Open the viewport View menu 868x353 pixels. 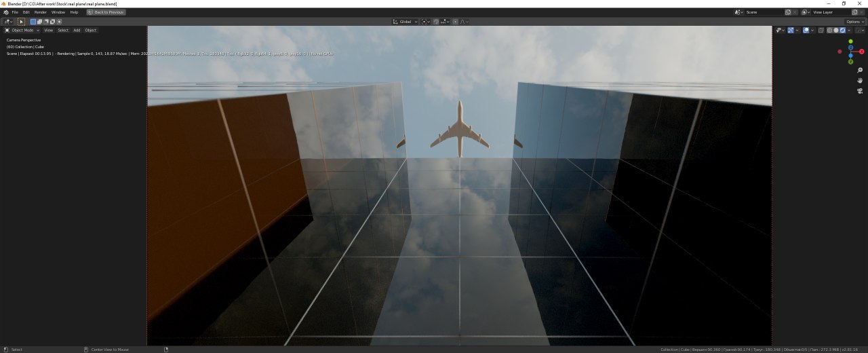click(x=48, y=30)
